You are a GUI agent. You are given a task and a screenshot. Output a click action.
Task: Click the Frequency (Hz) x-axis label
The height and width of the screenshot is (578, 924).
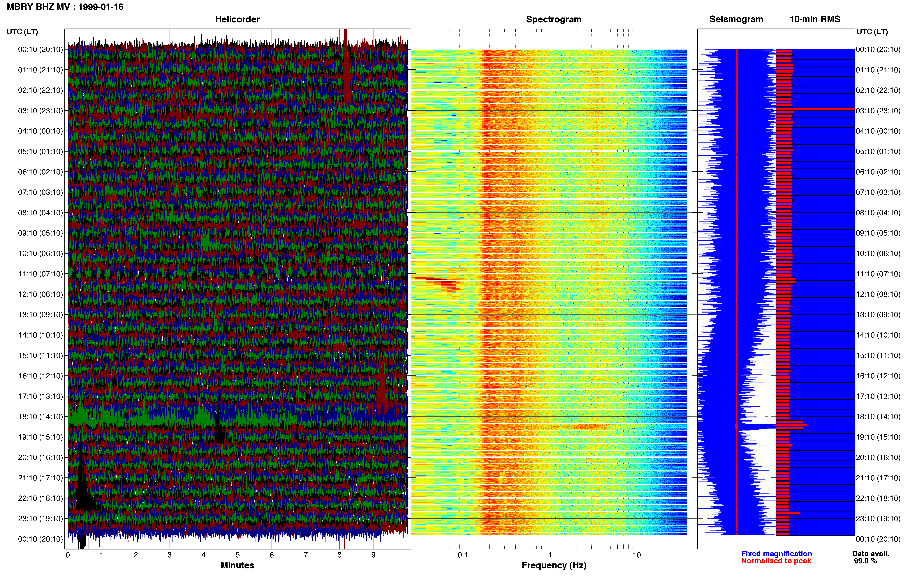click(554, 565)
